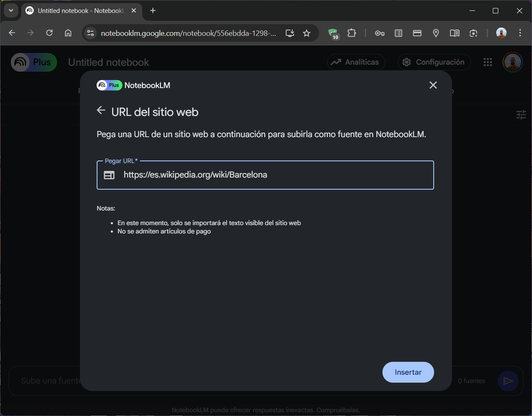Screen dimensions: 532x416
Task: Click the 0 fuentes counter
Action: pyautogui.click(x=472, y=381)
